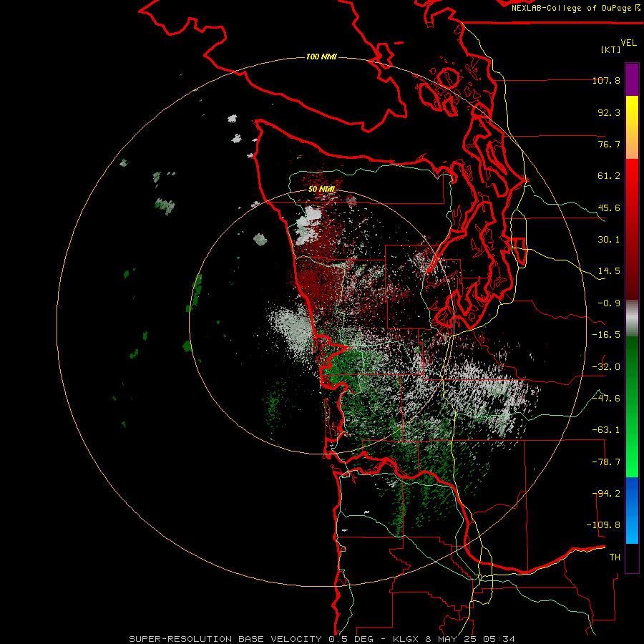This screenshot has height=644, width=644.
Task: Select the -16.5 legend value
Action: 606,335
